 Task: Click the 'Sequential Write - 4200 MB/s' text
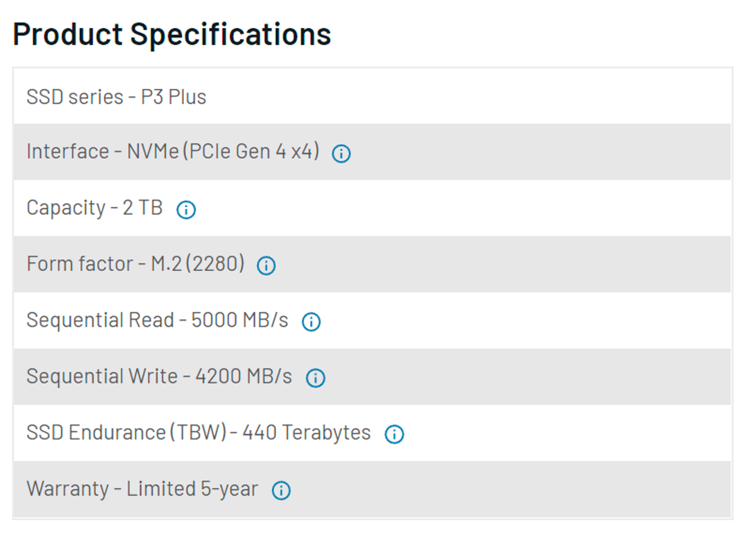click(x=159, y=376)
